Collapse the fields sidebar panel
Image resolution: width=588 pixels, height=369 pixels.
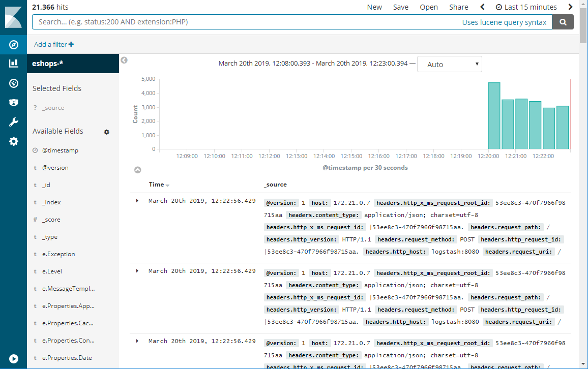click(124, 60)
